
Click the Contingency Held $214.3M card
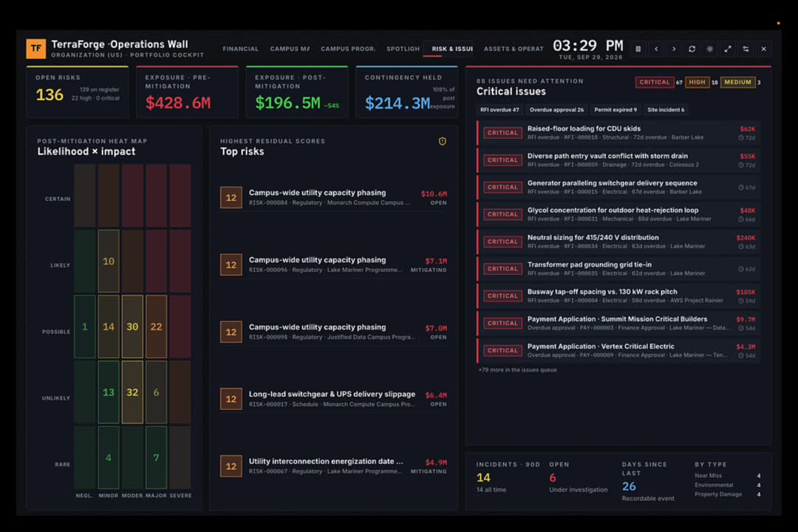pyautogui.click(x=406, y=92)
